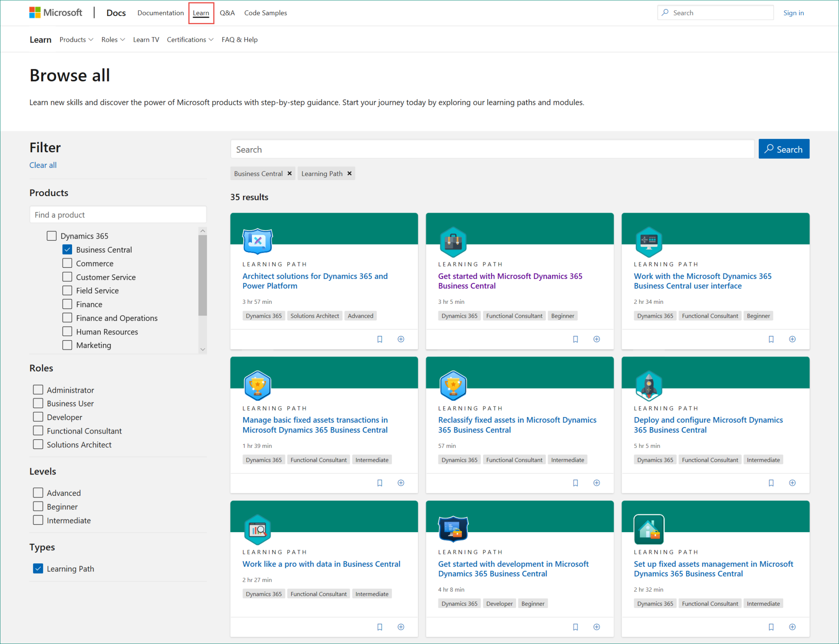Open Reclassify fixed assets learning path link
Image resolution: width=839 pixels, height=644 pixels.
517,425
